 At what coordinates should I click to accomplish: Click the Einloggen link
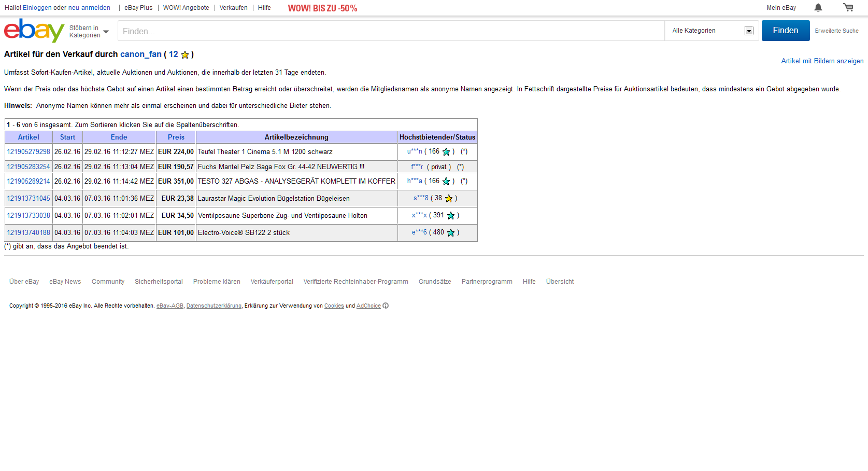tap(37, 8)
